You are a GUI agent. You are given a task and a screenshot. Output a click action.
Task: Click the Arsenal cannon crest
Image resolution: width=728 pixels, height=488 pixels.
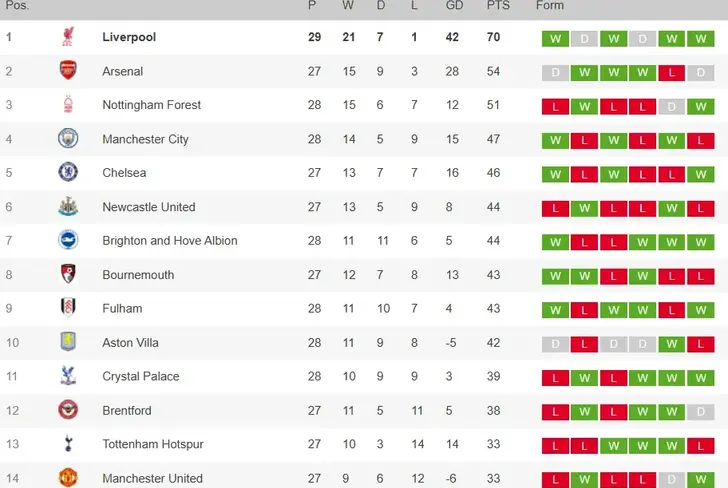(x=68, y=72)
